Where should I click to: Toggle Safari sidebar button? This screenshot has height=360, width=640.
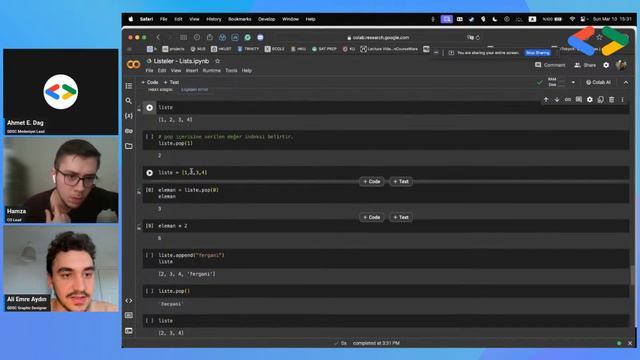tap(184, 37)
